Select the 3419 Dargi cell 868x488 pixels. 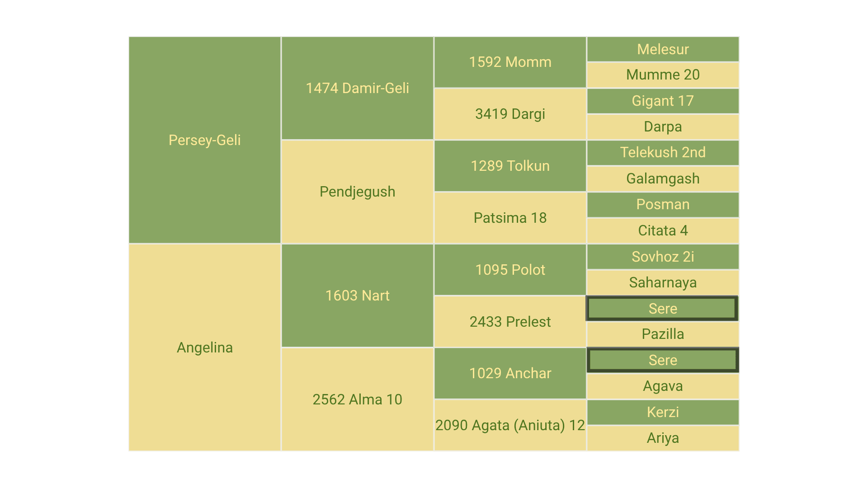click(510, 114)
